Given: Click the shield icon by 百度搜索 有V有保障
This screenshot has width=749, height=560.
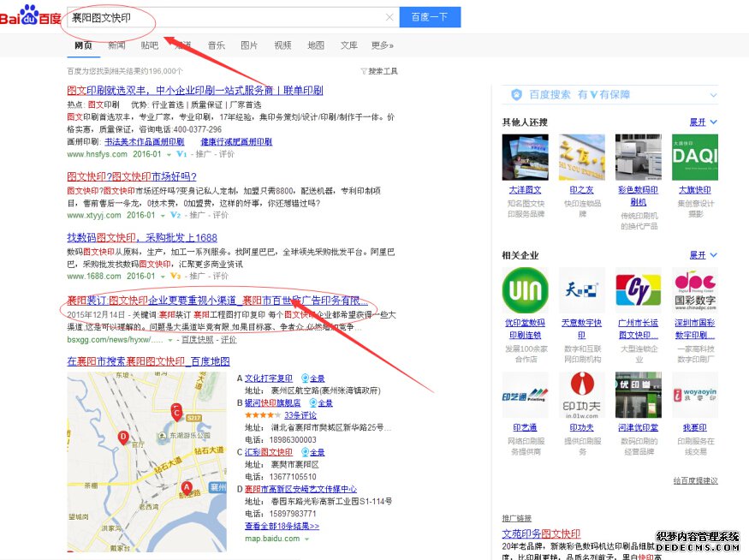Looking at the screenshot, I should pos(516,94).
